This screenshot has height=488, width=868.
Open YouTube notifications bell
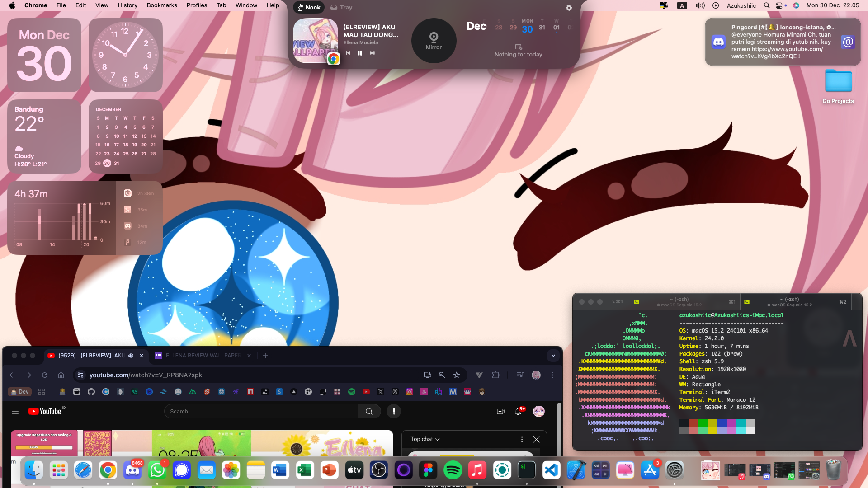click(518, 411)
